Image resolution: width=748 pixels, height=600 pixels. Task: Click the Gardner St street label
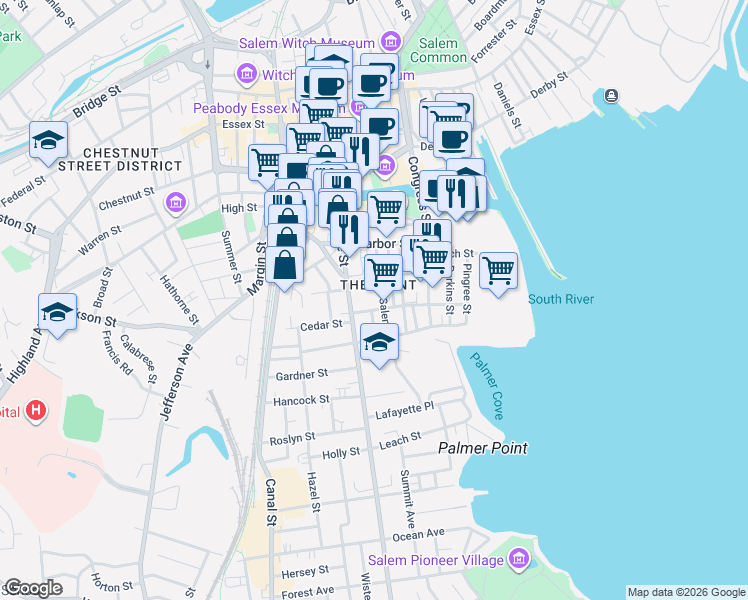(302, 375)
